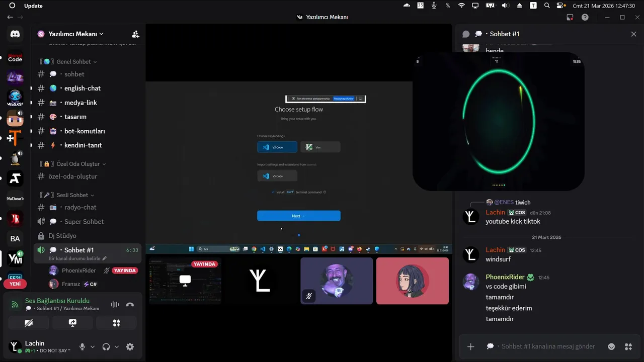The height and width of the screenshot is (362, 644).
Task: Open the plus attachment button
Action: pyautogui.click(x=470, y=346)
